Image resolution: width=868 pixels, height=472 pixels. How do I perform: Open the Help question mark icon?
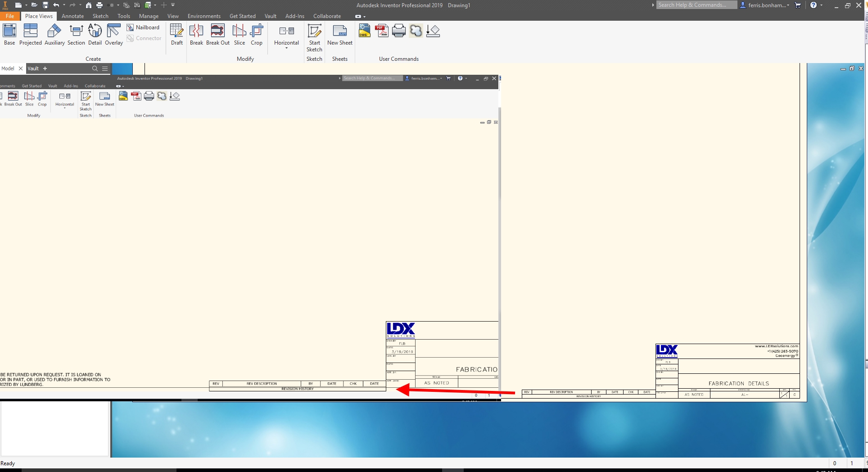814,5
